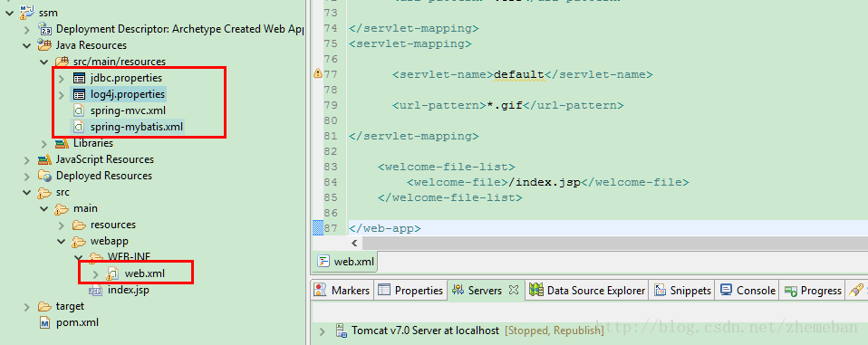Collapse the webapp folder node
Screen dimensions: 868x345
pyautogui.click(x=61, y=241)
